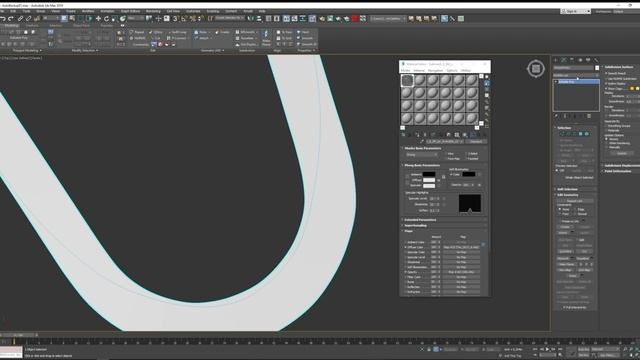The width and height of the screenshot is (640, 360).
Task: Toggle the Angle Snap icon
Action: 184,19
